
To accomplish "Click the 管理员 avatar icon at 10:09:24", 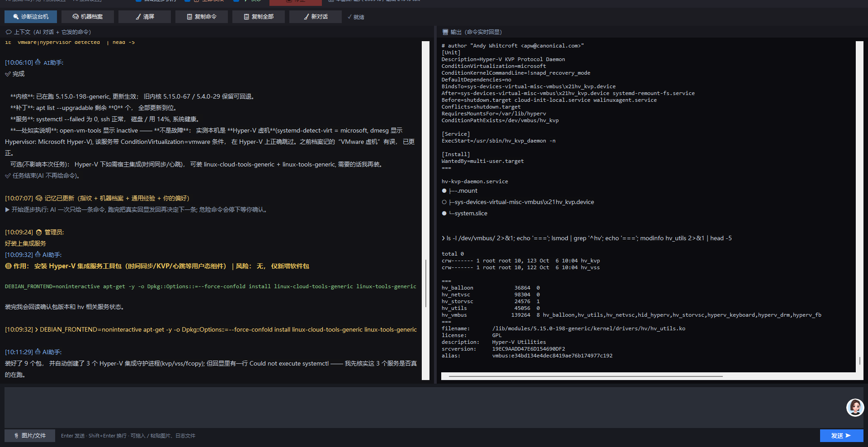I will (39, 232).
